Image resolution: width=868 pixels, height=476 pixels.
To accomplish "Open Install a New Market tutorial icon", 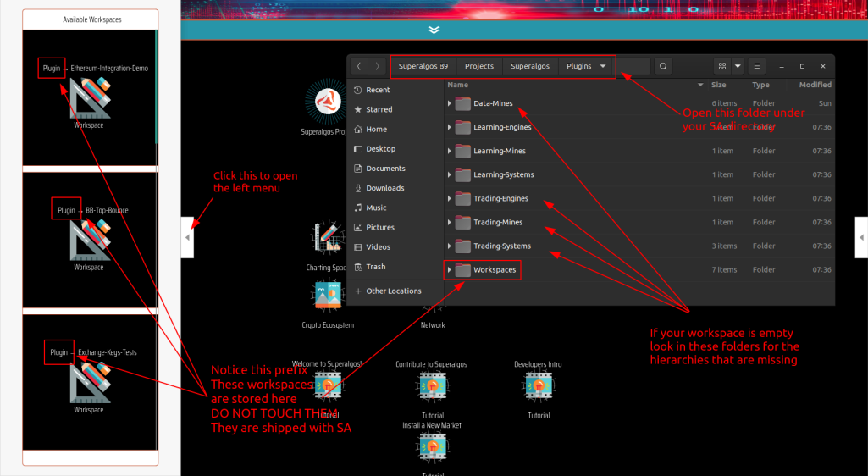I will (433, 447).
